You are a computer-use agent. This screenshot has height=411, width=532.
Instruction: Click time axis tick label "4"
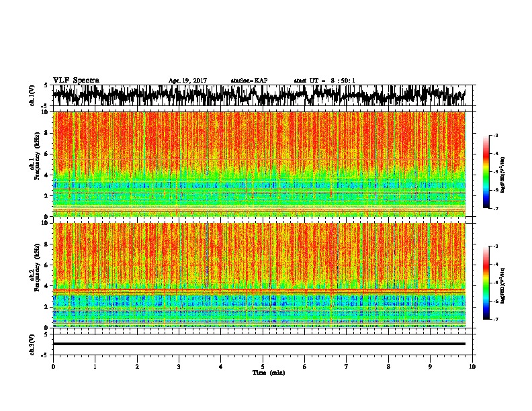click(221, 367)
